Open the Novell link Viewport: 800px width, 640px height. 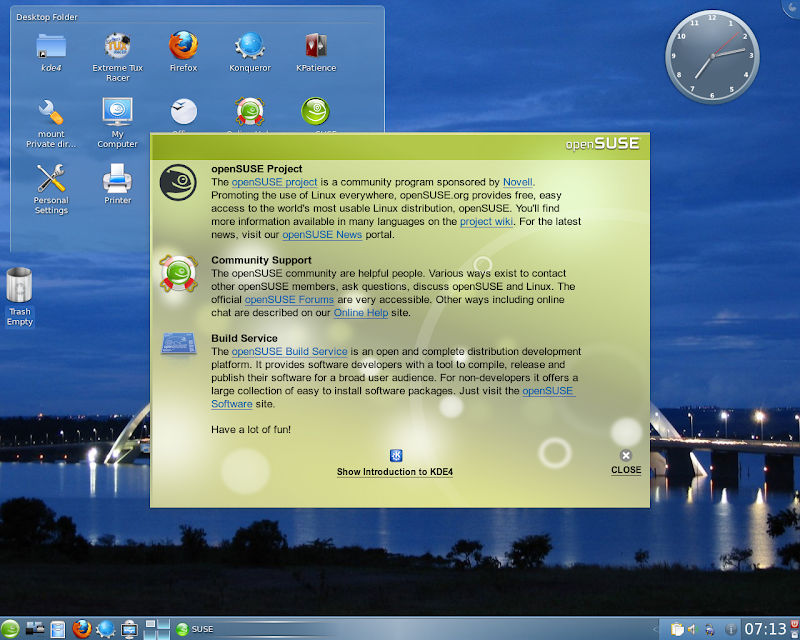click(x=517, y=182)
